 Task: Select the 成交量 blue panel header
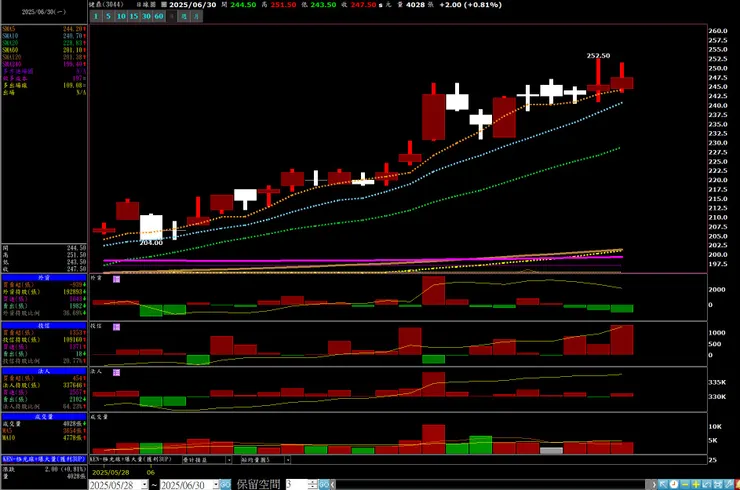click(x=44, y=417)
